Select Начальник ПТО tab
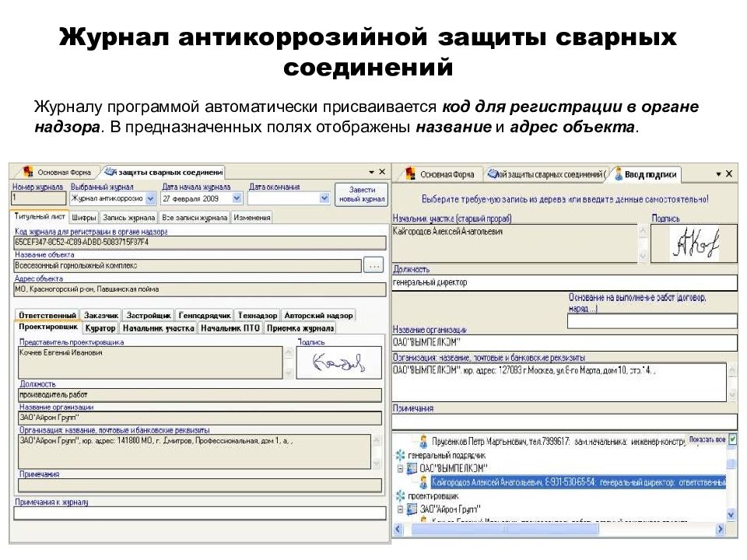The width and height of the screenshot is (747, 560). (x=230, y=328)
